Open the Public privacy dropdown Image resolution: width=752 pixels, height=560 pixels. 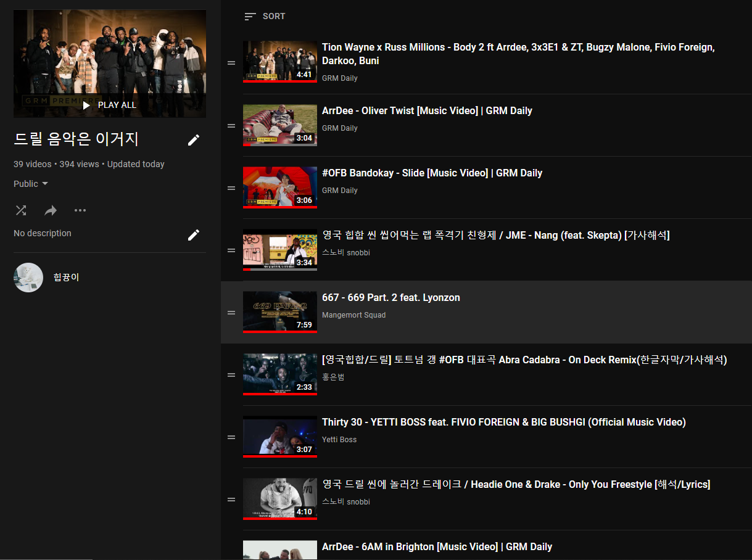[x=31, y=184]
